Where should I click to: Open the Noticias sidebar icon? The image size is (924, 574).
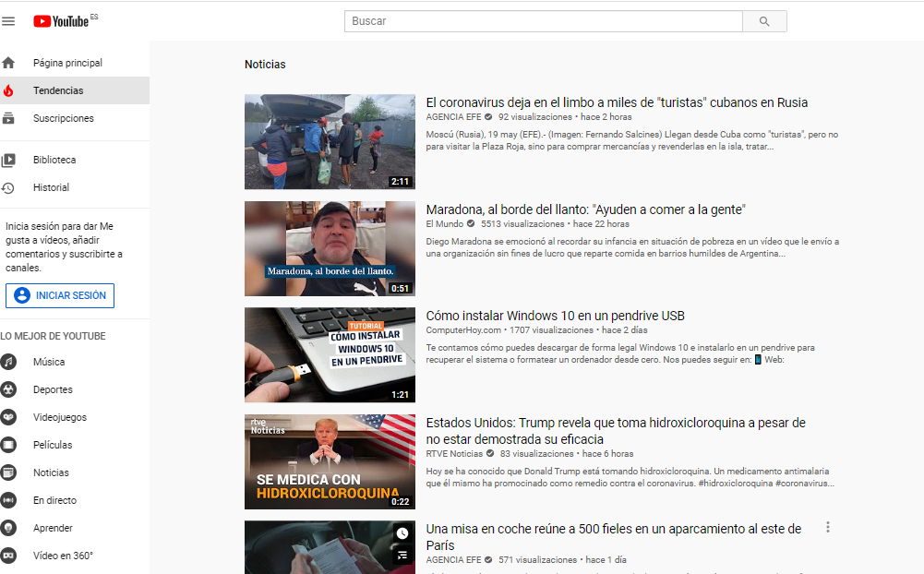(9, 472)
